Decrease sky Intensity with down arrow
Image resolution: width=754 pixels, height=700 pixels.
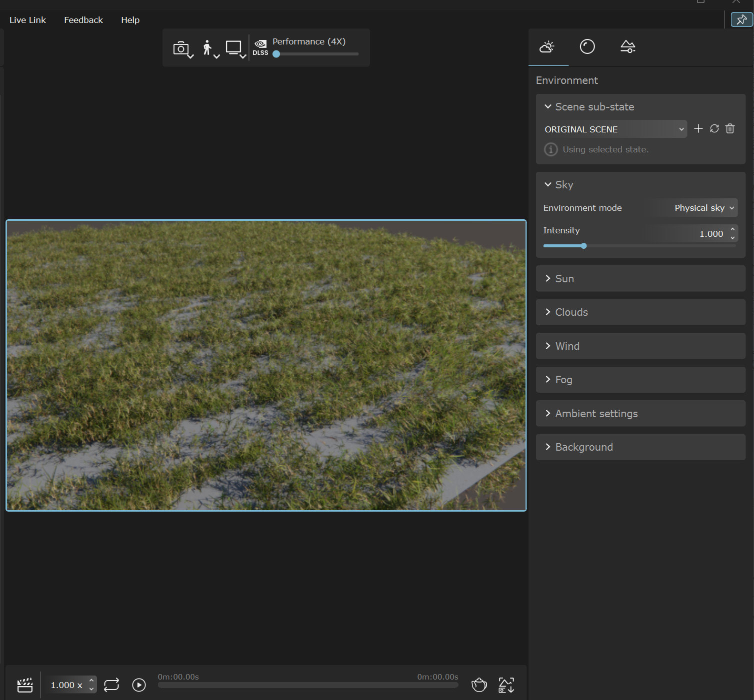coord(732,238)
